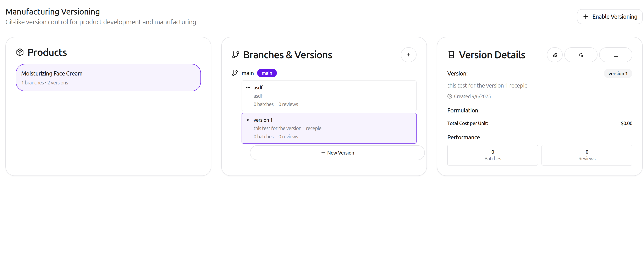Select the asdf version entry
Image resolution: width=644 pixels, height=279 pixels.
tap(329, 96)
